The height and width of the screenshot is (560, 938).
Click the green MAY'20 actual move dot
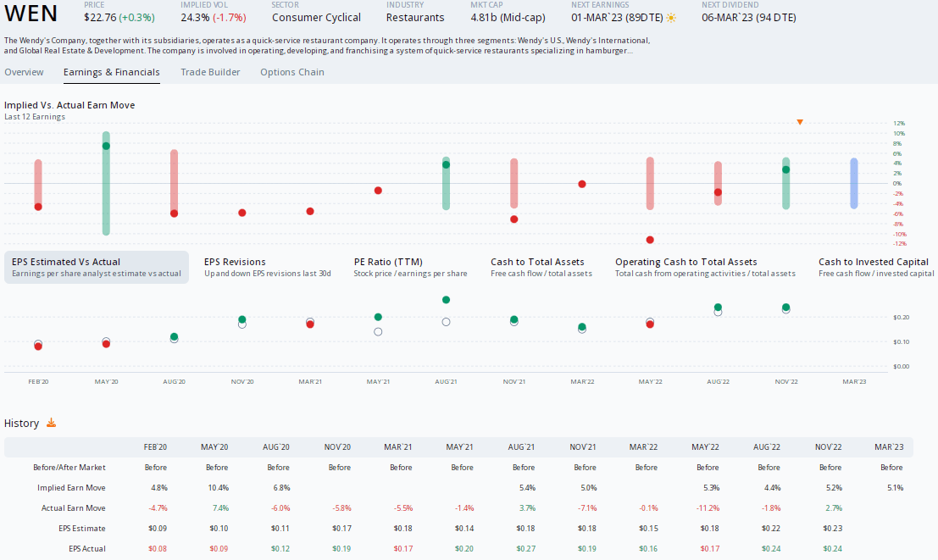[x=106, y=146]
